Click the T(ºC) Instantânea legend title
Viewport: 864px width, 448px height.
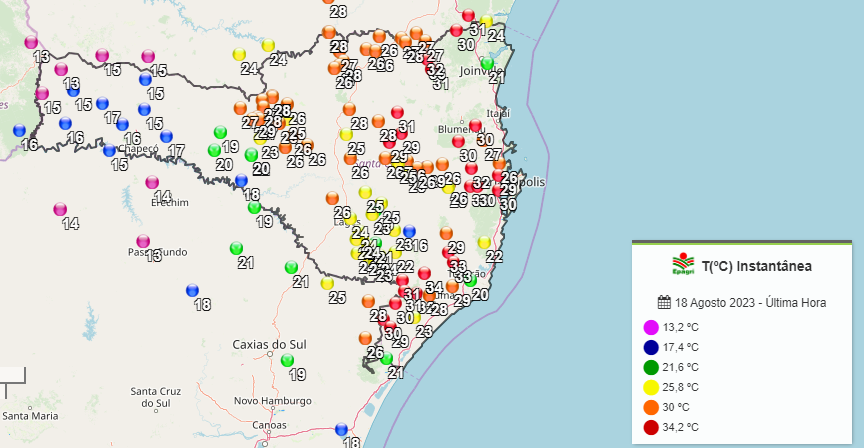click(757, 266)
